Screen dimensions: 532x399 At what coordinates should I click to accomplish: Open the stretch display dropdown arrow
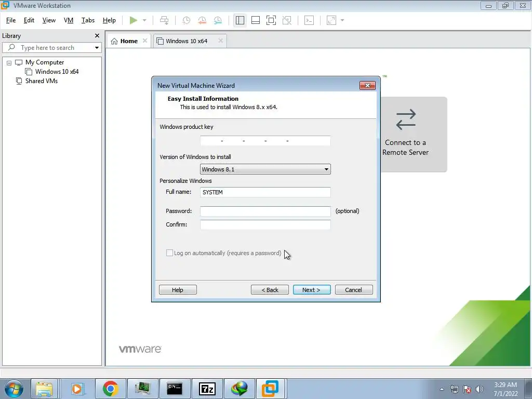pyautogui.click(x=342, y=20)
